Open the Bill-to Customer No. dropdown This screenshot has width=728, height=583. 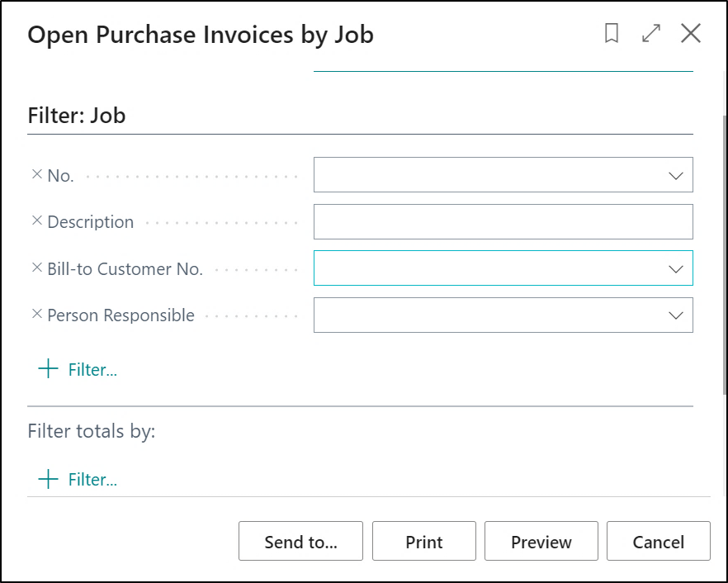click(675, 269)
